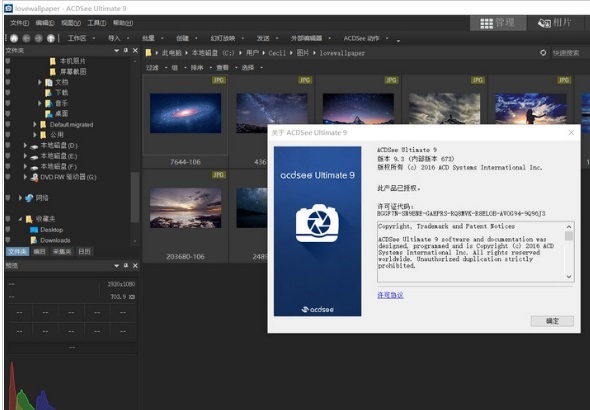Open the 文件夹 panel options arrow

pos(116,50)
